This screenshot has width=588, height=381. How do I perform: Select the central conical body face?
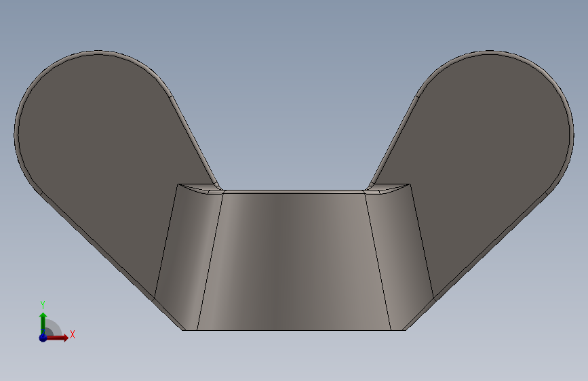pyautogui.click(x=294, y=262)
